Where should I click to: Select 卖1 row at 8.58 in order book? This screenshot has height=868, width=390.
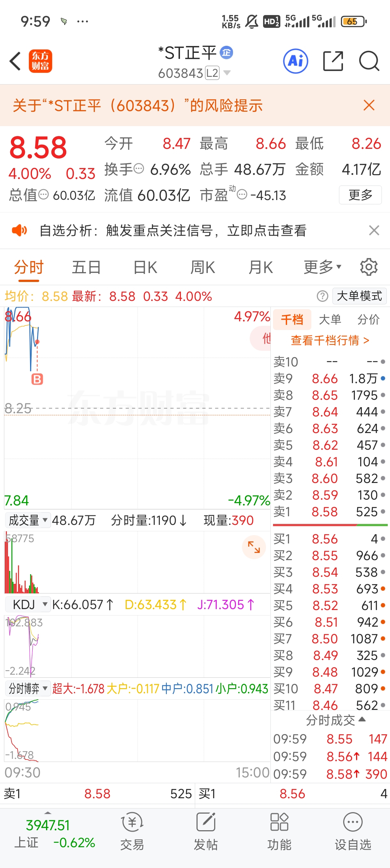330,512
